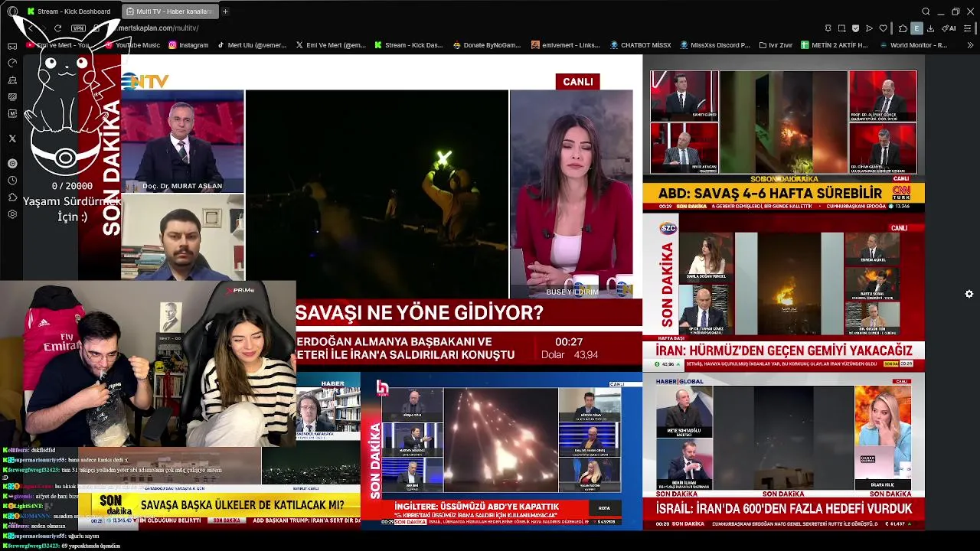Open the downloads icon
Screen dimensions: 980x551
tap(930, 28)
